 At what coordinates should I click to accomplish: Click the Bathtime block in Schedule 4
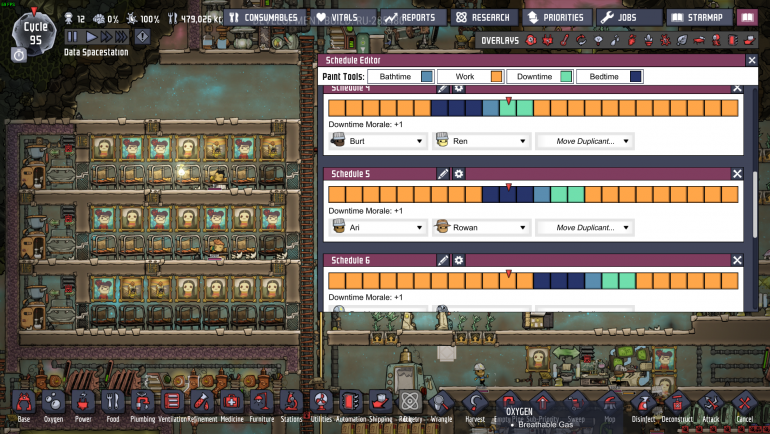(491, 108)
